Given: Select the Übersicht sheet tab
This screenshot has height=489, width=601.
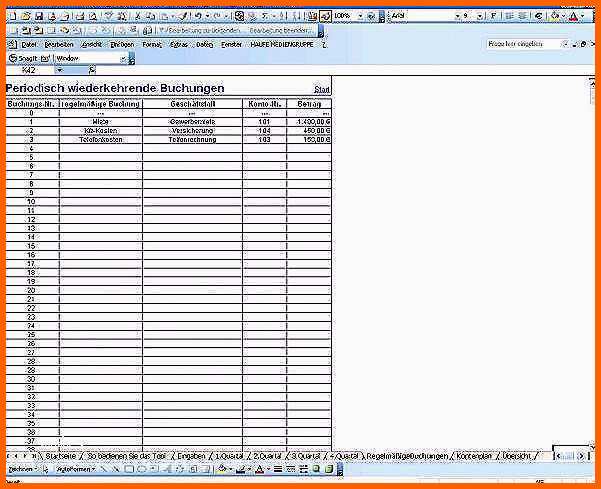Looking at the screenshot, I should (517, 456).
